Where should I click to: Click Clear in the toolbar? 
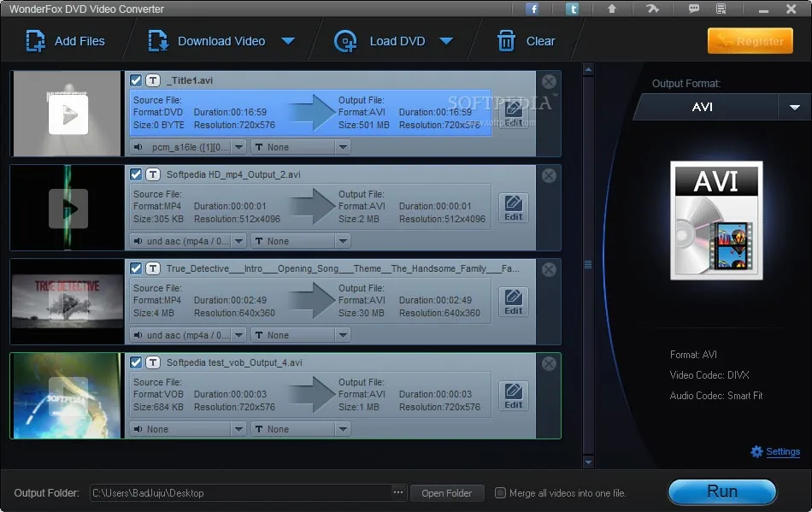coord(526,41)
